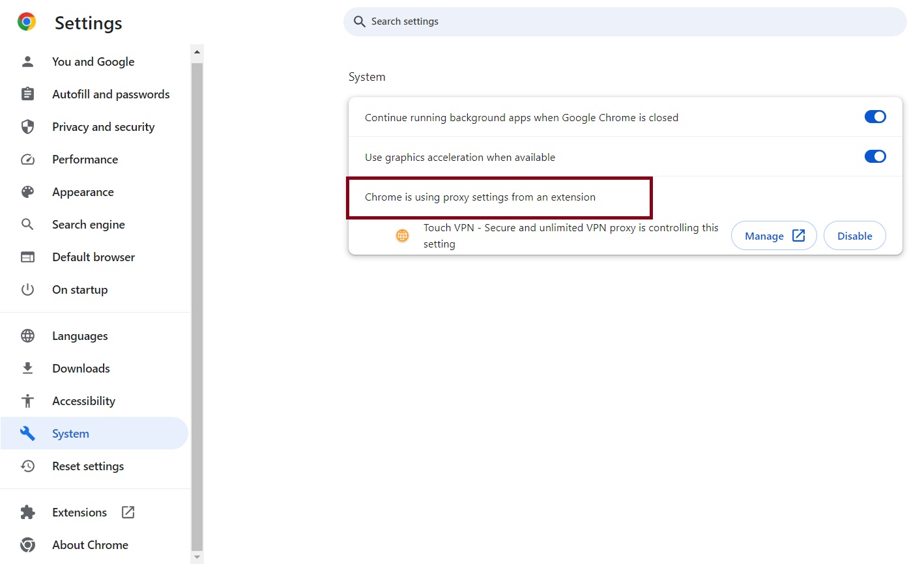Viewport: 924px width, 564px height.
Task: Open About Chrome page
Action: (90, 545)
